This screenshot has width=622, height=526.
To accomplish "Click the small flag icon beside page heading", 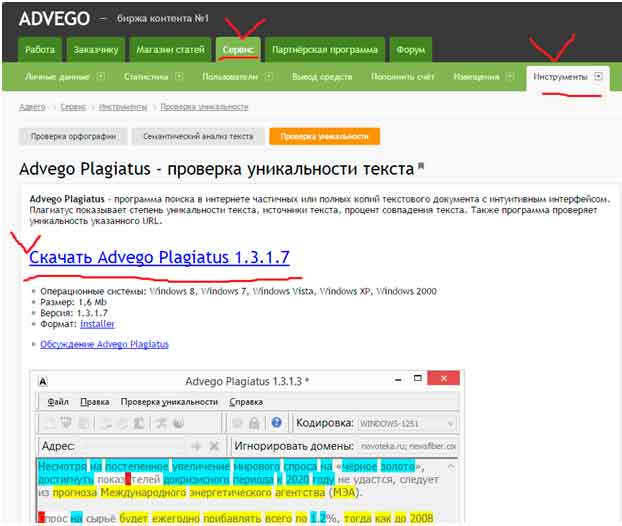I will [421, 166].
